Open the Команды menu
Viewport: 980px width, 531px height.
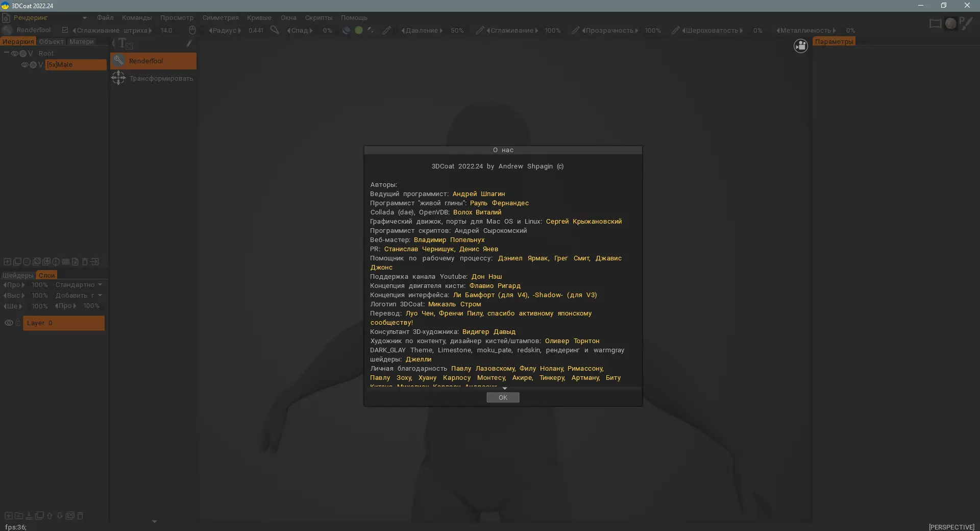coord(137,17)
